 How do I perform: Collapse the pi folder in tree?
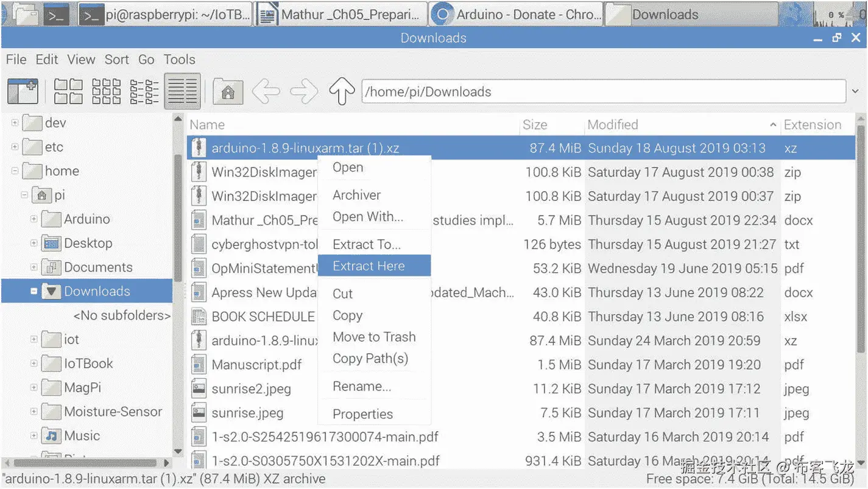[24, 195]
